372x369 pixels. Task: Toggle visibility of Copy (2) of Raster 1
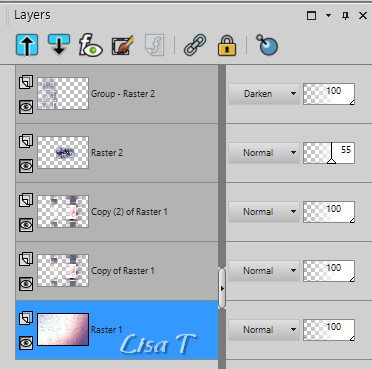[26, 225]
